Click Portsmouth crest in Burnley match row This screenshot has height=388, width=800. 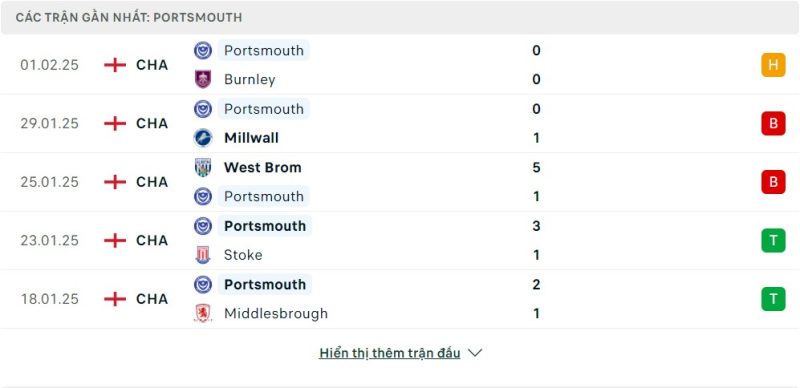pos(203,51)
